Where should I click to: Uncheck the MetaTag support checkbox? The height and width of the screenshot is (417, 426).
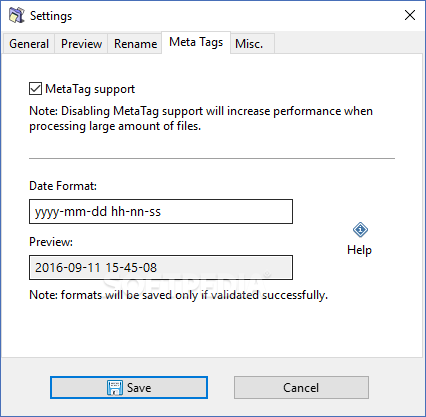[35, 89]
